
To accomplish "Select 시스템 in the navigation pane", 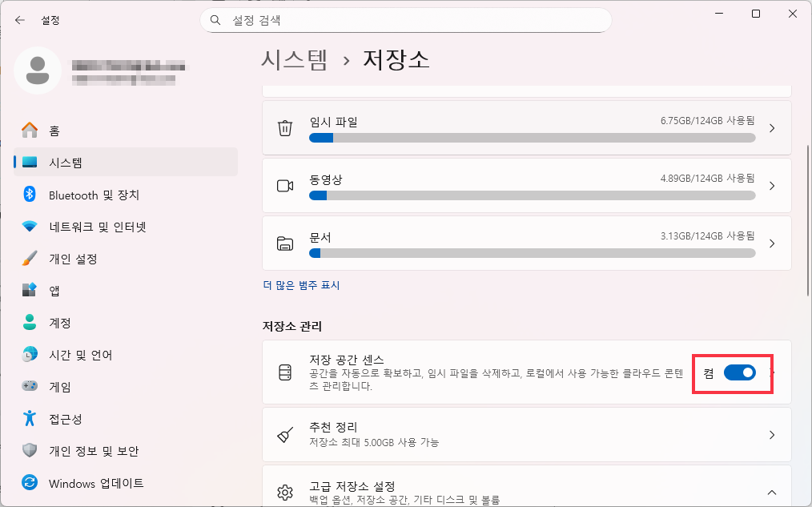I will 50,162.
